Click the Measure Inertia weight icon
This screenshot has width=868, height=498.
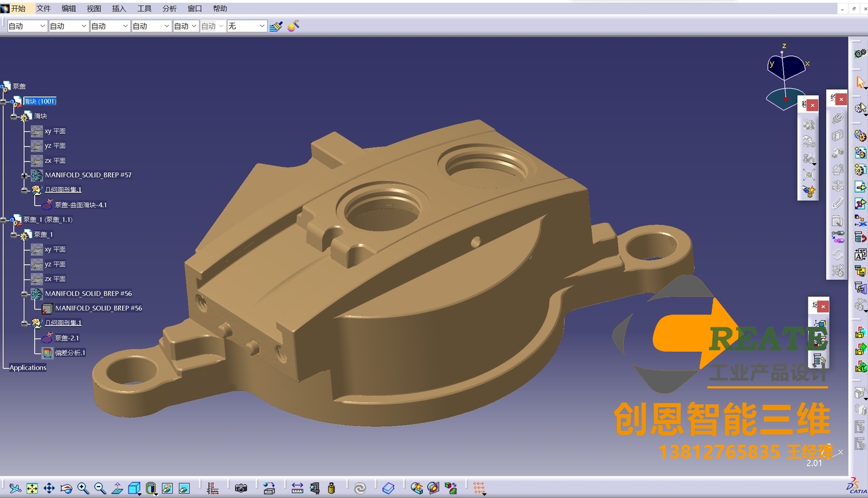point(331,488)
